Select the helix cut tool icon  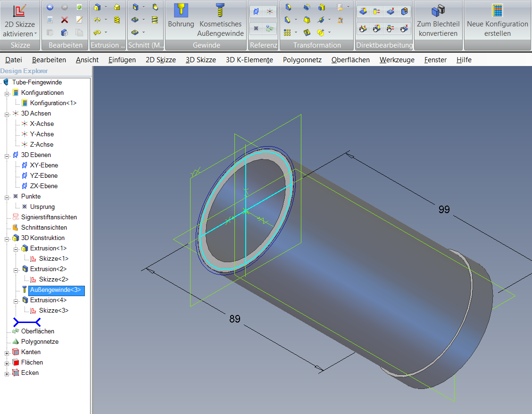coord(155,20)
